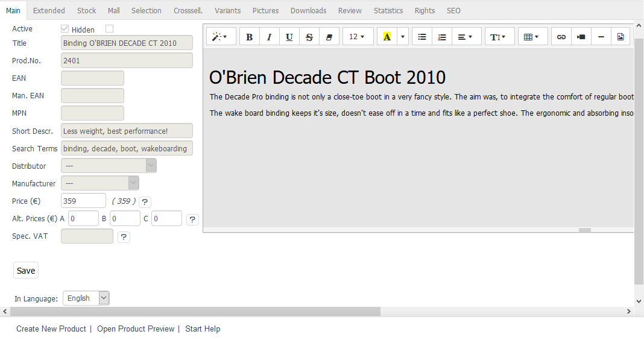Click the horizontal scrollbar right arrow
This screenshot has width=644, height=340.
click(x=629, y=312)
